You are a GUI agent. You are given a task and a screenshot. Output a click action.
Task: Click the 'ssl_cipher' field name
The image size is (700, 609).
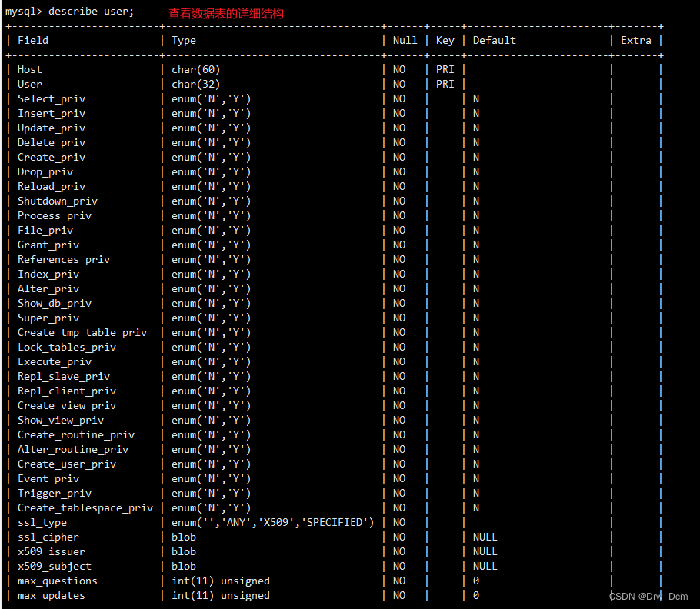tap(48, 537)
